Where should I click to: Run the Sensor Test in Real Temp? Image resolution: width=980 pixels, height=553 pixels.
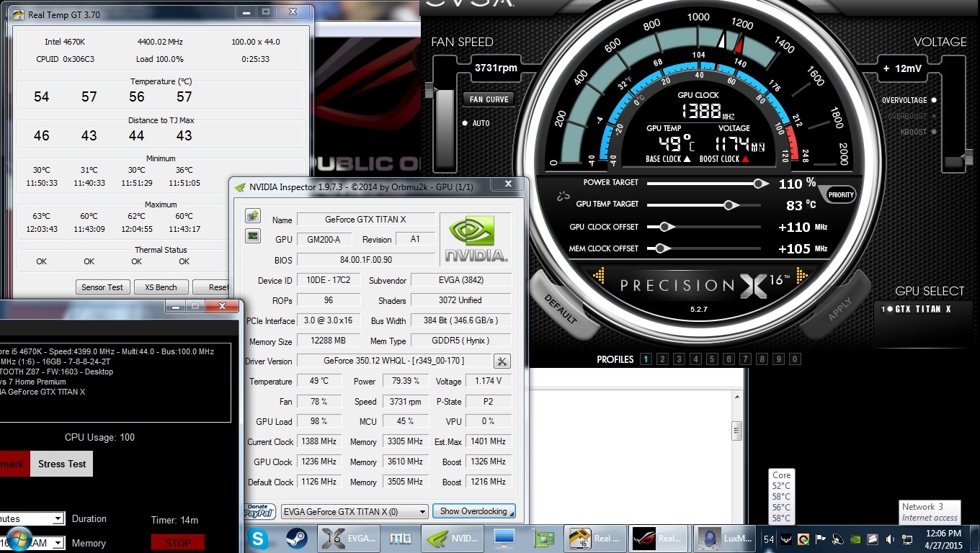(102, 287)
